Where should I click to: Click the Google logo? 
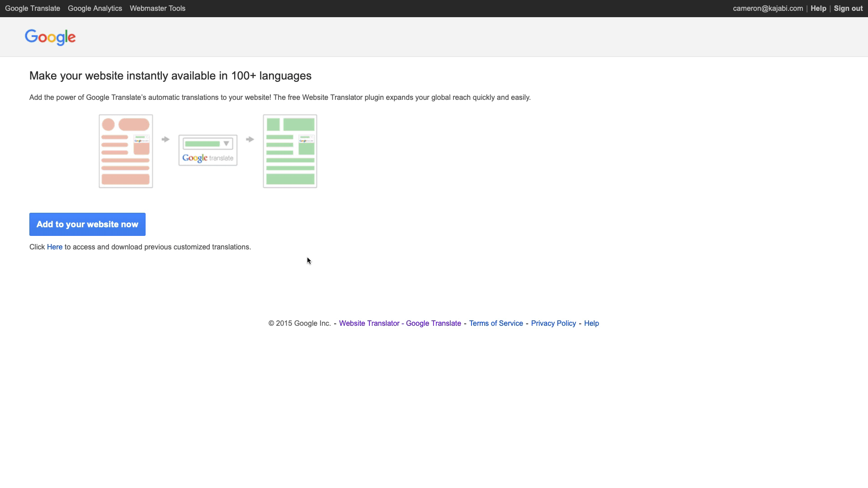pos(50,37)
